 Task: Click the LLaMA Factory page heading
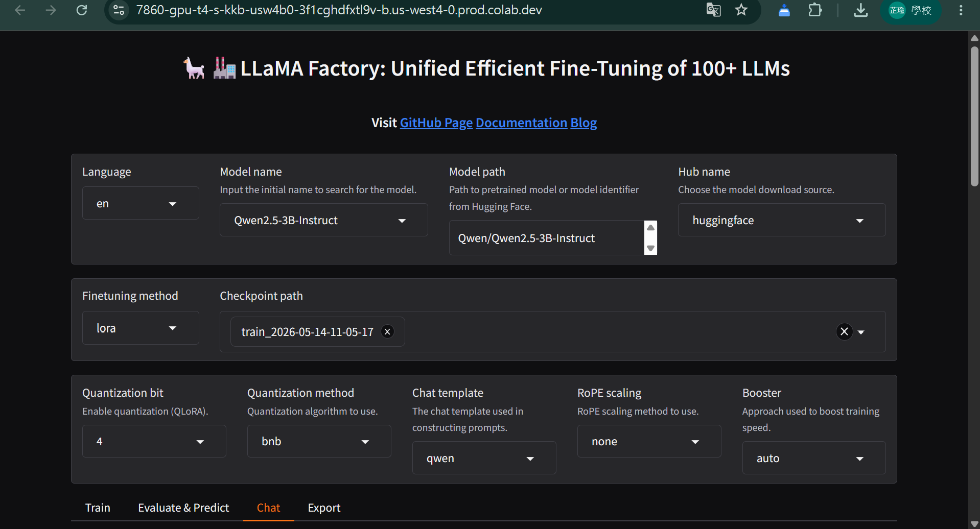coord(486,68)
